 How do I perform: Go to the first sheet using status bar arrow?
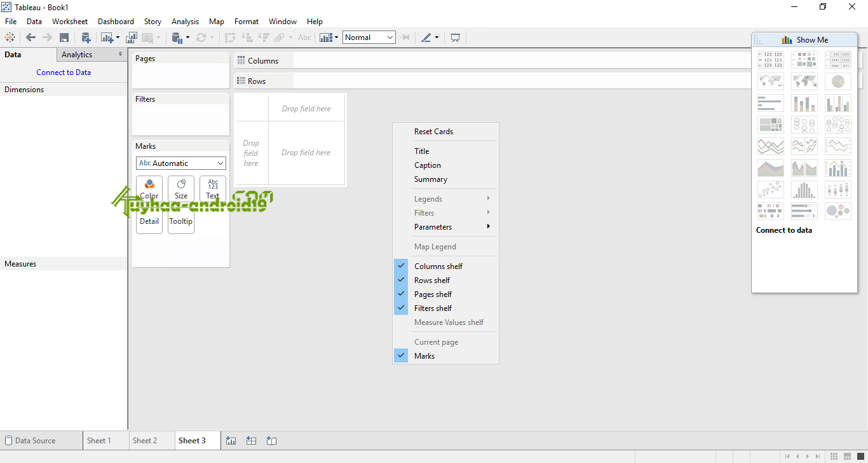click(788, 456)
